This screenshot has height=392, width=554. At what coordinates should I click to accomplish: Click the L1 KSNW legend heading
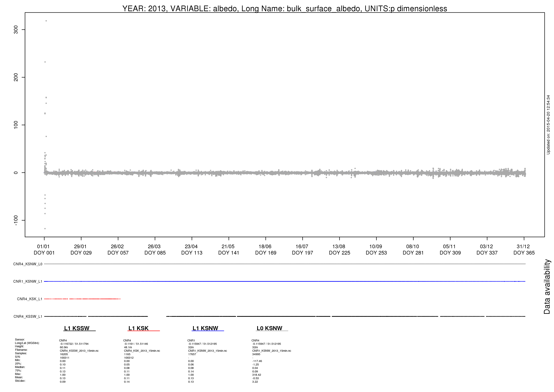205,328
